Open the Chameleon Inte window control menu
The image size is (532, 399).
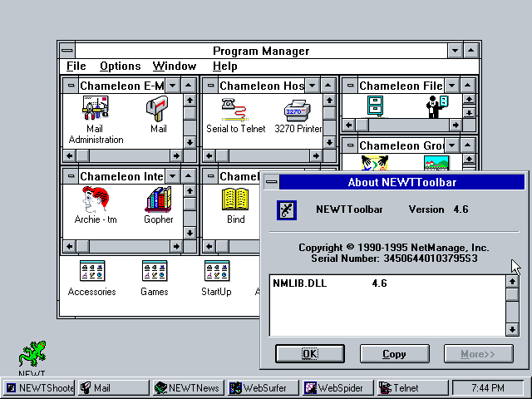tap(71, 176)
